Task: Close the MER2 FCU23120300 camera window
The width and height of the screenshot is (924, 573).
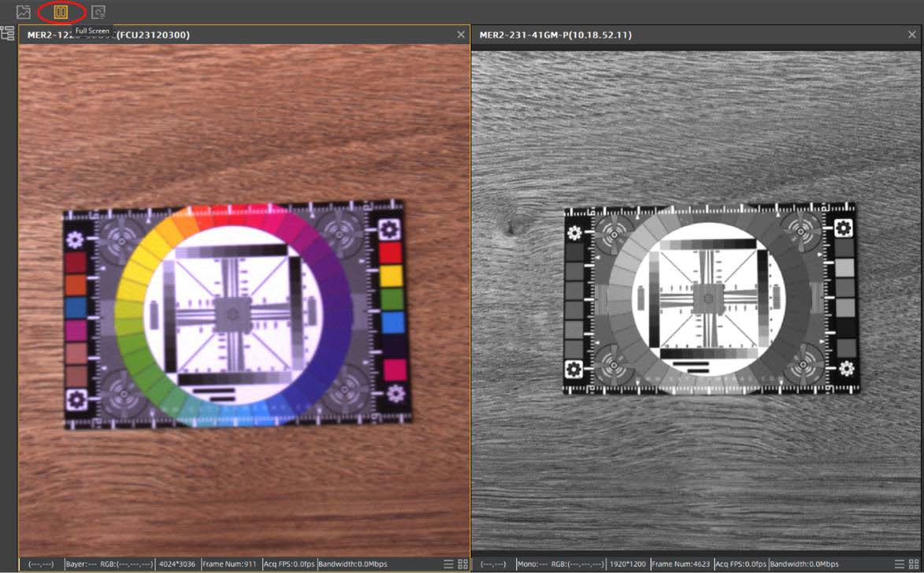Action: point(461,35)
